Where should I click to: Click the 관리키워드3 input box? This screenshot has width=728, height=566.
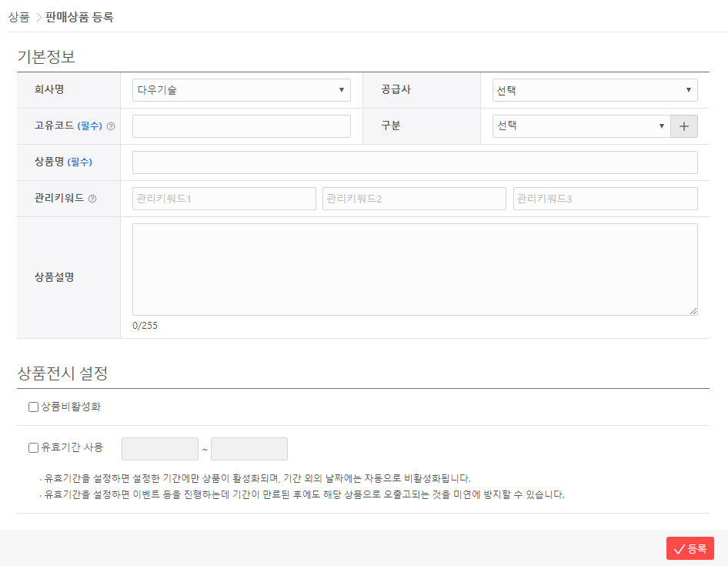coord(605,199)
